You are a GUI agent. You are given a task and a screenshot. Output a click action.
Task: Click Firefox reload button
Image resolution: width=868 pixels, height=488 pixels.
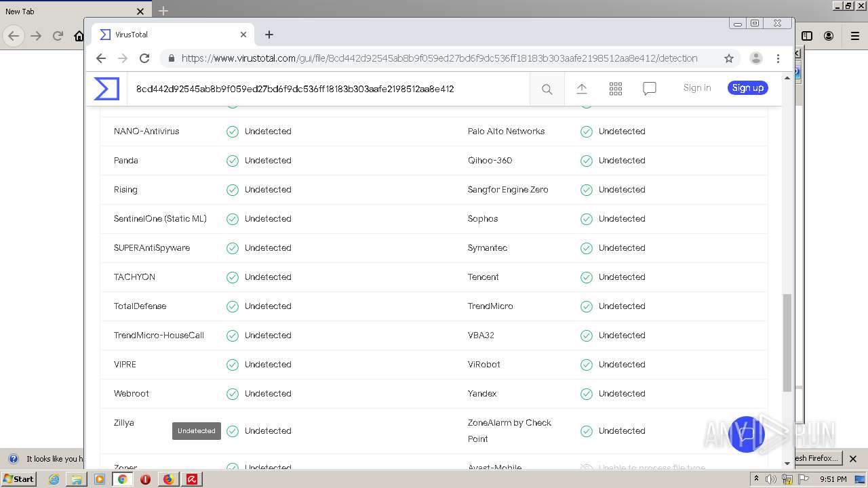tap(58, 36)
